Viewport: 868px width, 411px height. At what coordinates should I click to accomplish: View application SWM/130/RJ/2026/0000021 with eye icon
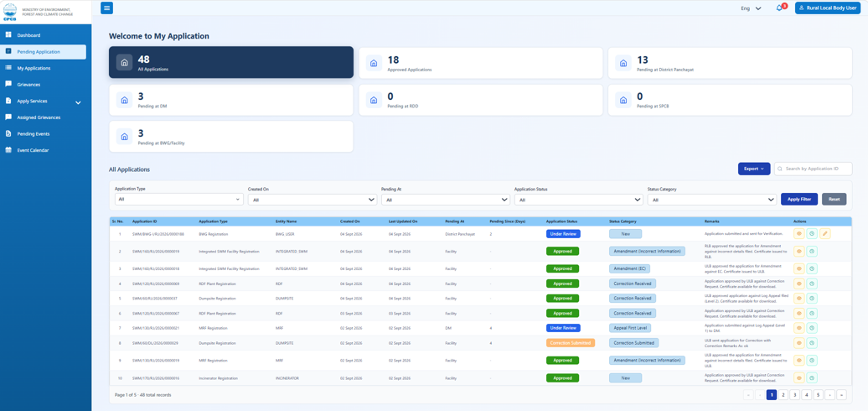(x=798, y=329)
